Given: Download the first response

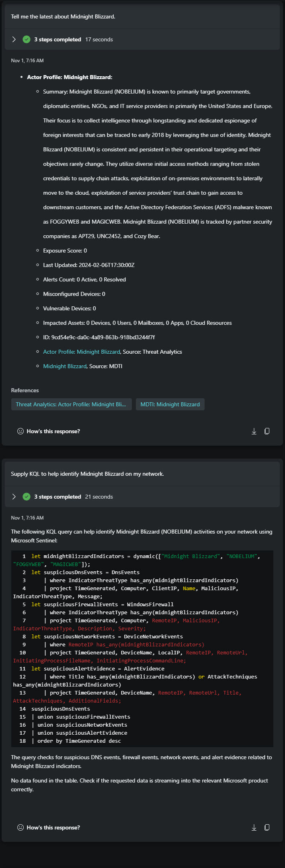Looking at the screenshot, I should point(254,431).
